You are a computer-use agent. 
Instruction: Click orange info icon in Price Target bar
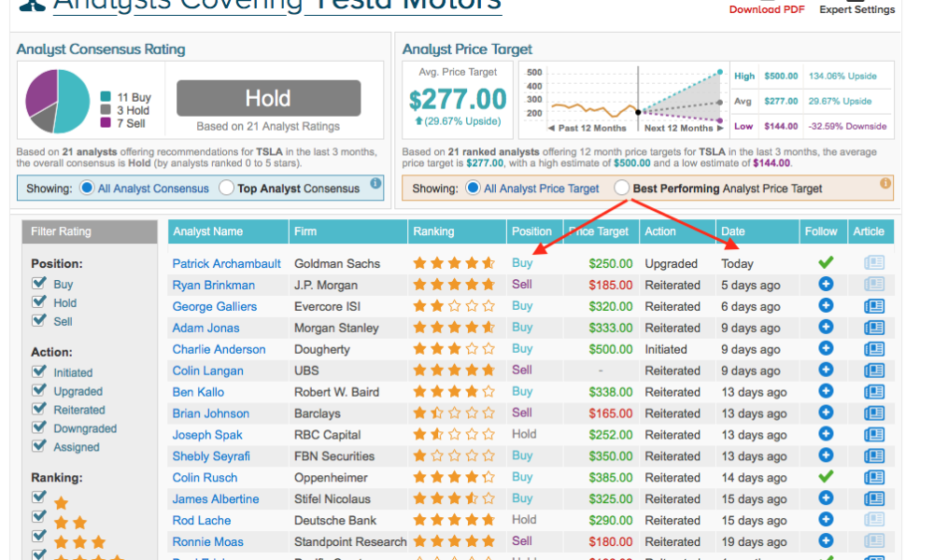(x=885, y=185)
